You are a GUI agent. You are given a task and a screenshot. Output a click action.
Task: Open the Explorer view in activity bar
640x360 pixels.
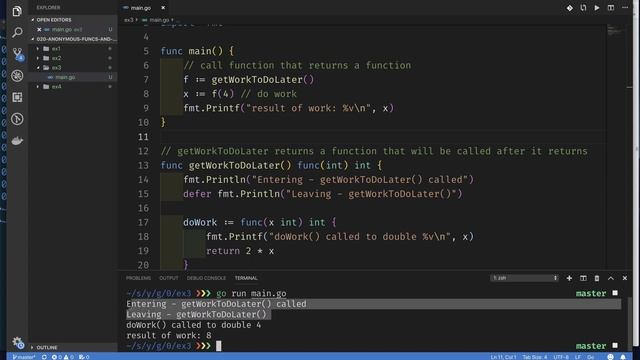[17, 11]
